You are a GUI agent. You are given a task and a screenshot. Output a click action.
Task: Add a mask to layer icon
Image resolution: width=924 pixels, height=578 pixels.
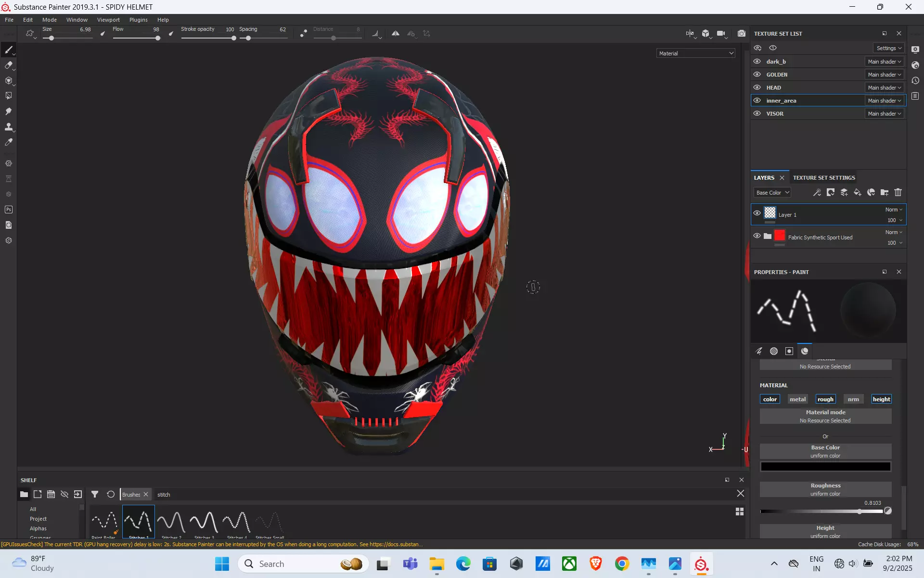click(x=831, y=192)
